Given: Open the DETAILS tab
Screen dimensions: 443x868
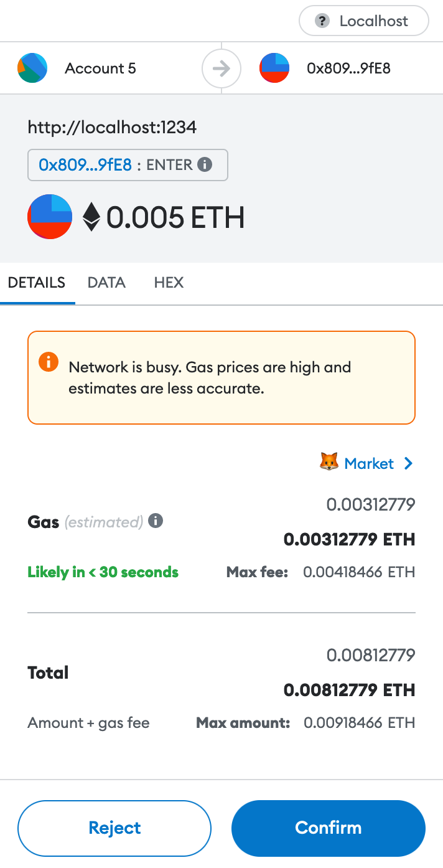Looking at the screenshot, I should point(37,283).
